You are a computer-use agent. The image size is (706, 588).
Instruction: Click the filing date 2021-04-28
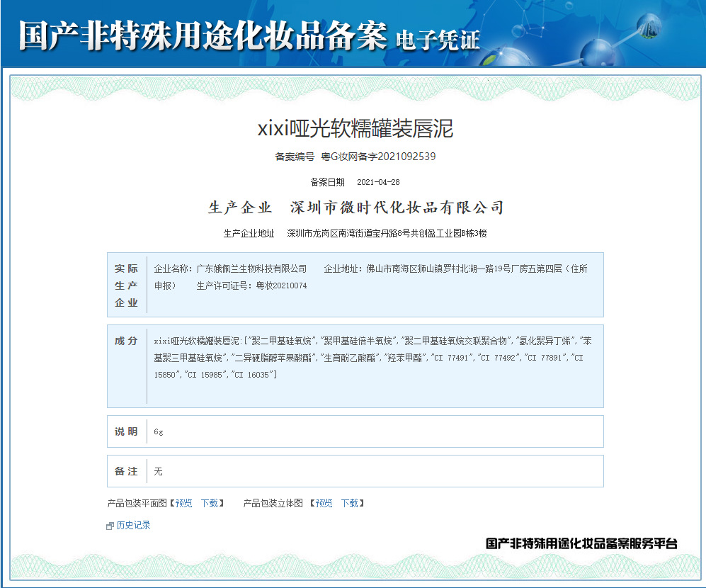pyautogui.click(x=378, y=182)
